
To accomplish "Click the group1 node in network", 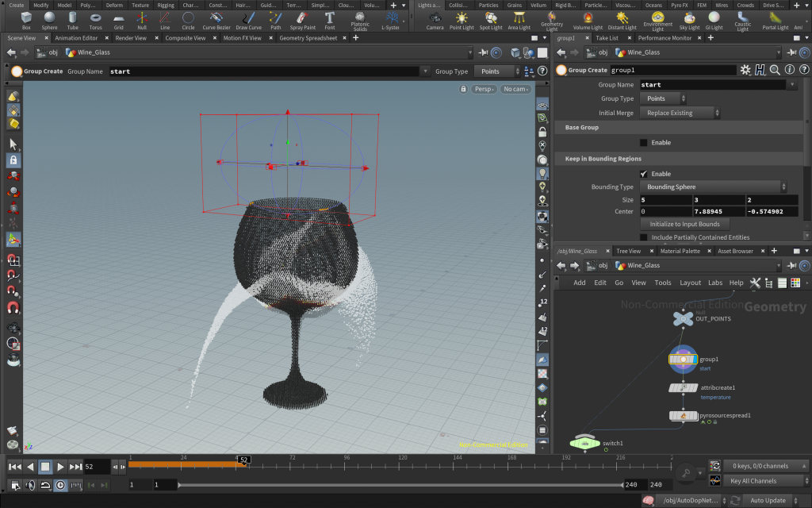I will pyautogui.click(x=683, y=360).
